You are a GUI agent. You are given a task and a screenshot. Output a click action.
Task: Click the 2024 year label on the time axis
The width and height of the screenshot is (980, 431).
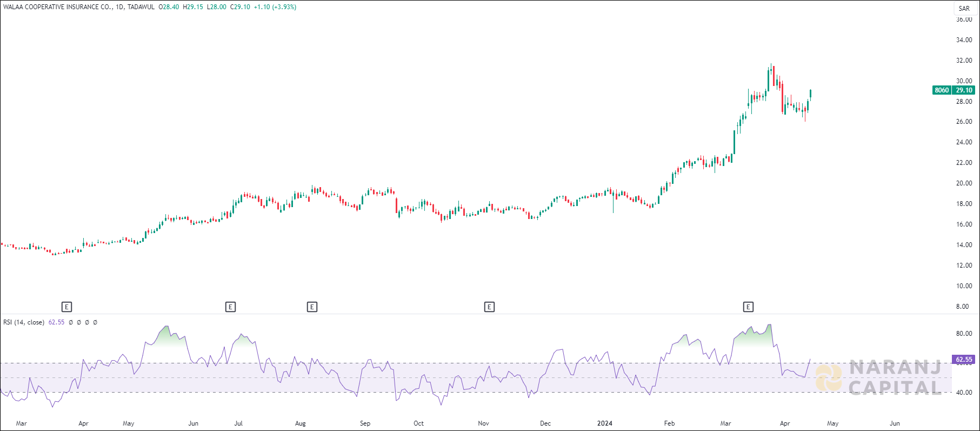pos(605,423)
